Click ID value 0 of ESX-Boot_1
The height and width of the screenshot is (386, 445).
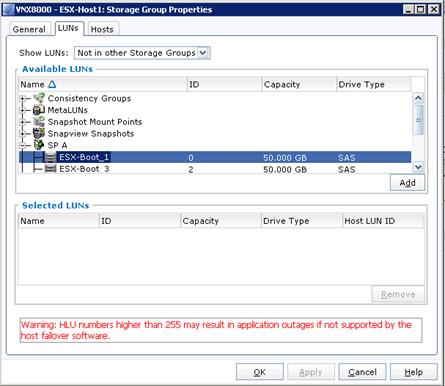pyautogui.click(x=191, y=158)
